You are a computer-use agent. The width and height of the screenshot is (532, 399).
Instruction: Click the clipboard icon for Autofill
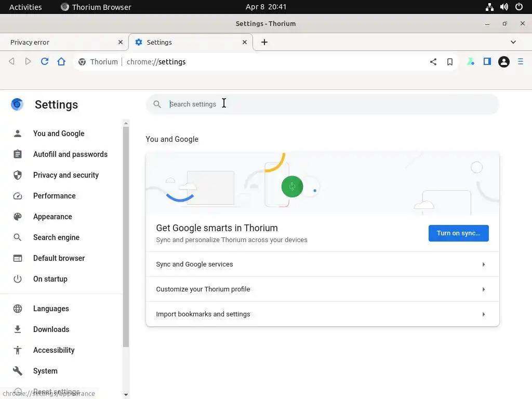coord(18,154)
